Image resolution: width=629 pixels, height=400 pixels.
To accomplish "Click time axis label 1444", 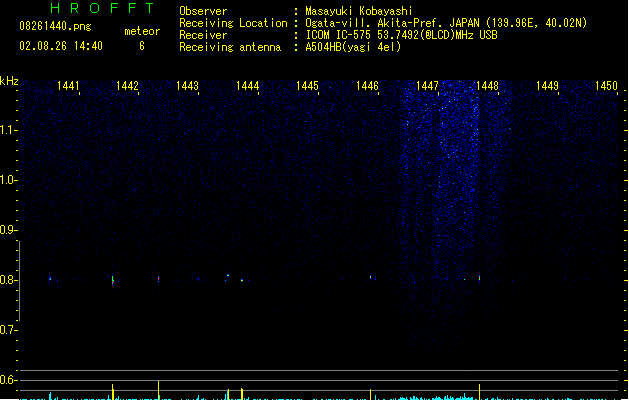I will (248, 86).
